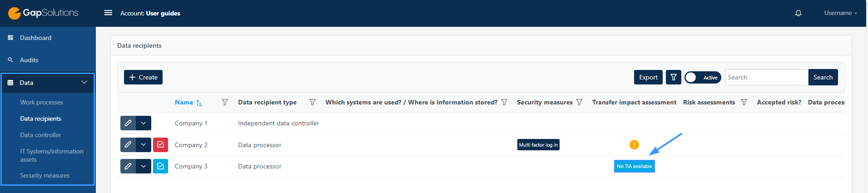The width and height of the screenshot is (868, 193).
Task: Click the orange warning icon for Company 2
Action: pyautogui.click(x=634, y=144)
